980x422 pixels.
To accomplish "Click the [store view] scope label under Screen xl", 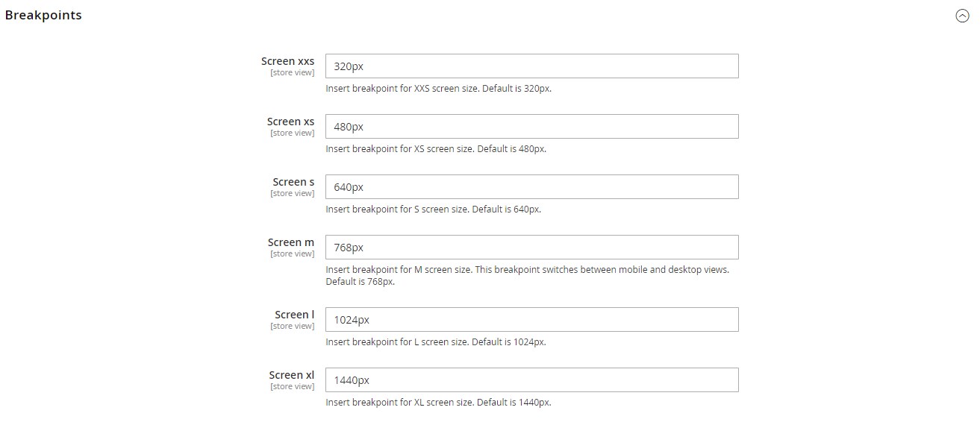I will (x=292, y=387).
